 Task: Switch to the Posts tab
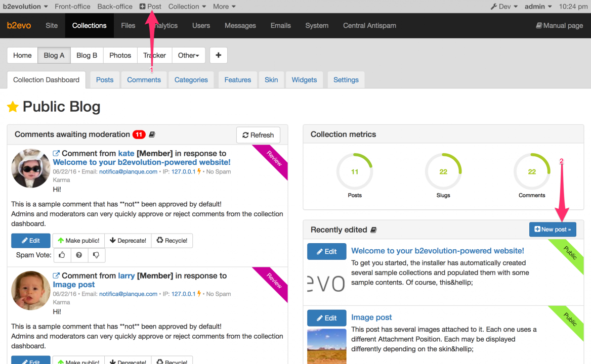(x=105, y=80)
